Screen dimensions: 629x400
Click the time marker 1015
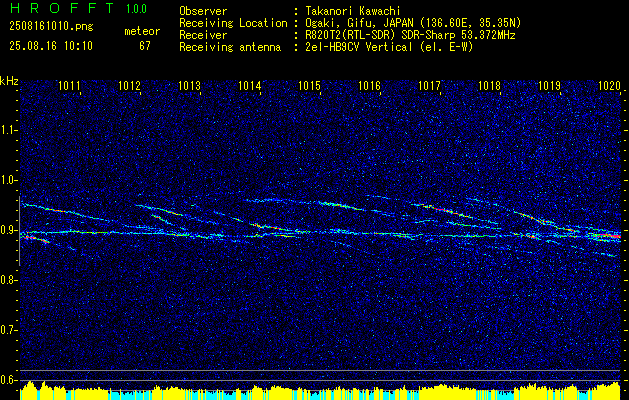click(309, 85)
